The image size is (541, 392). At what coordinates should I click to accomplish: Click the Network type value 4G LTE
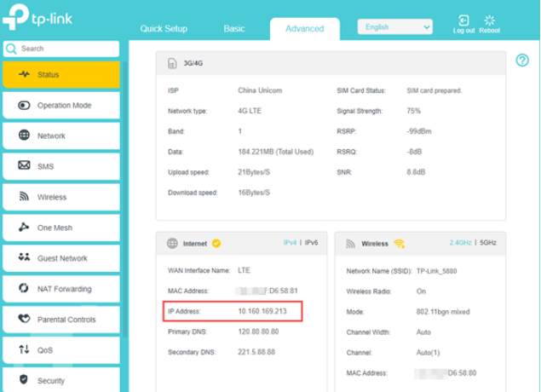pyautogui.click(x=250, y=111)
